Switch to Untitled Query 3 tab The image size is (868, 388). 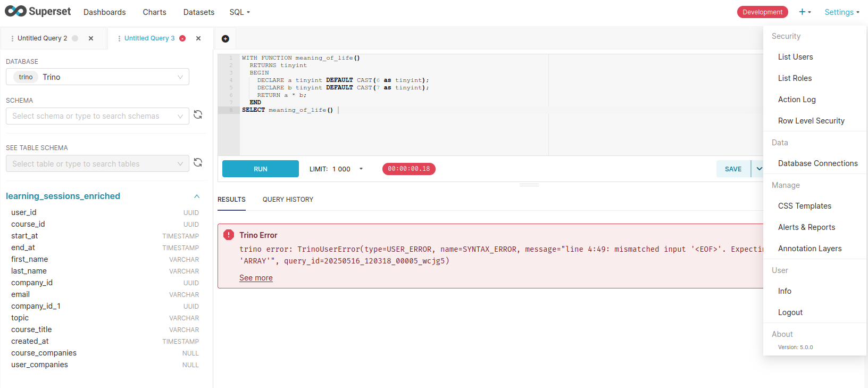pyautogui.click(x=149, y=38)
